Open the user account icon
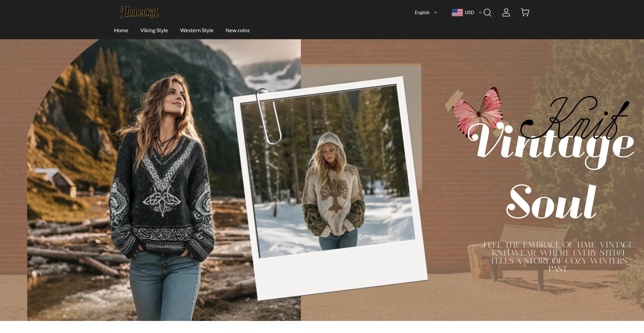644x333 pixels. click(506, 13)
